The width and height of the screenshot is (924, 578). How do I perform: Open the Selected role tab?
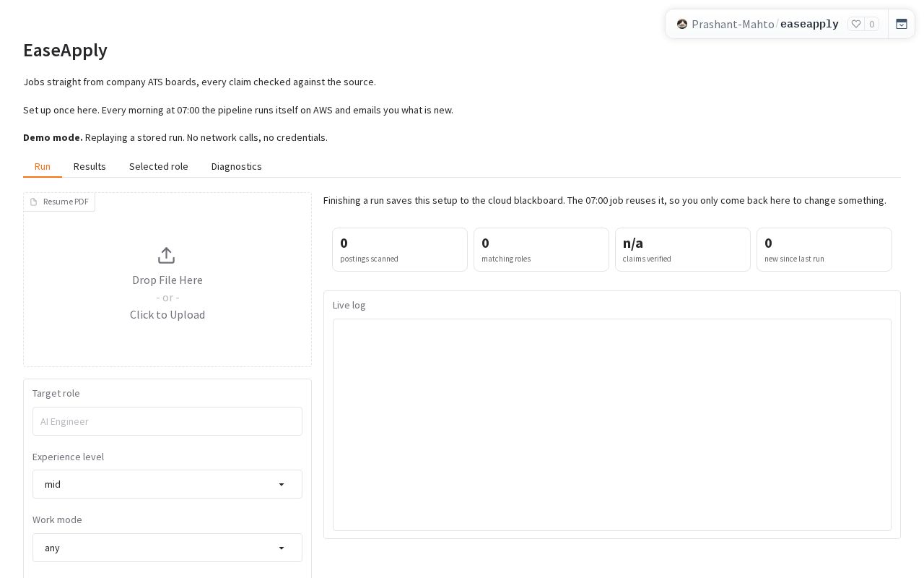(159, 166)
